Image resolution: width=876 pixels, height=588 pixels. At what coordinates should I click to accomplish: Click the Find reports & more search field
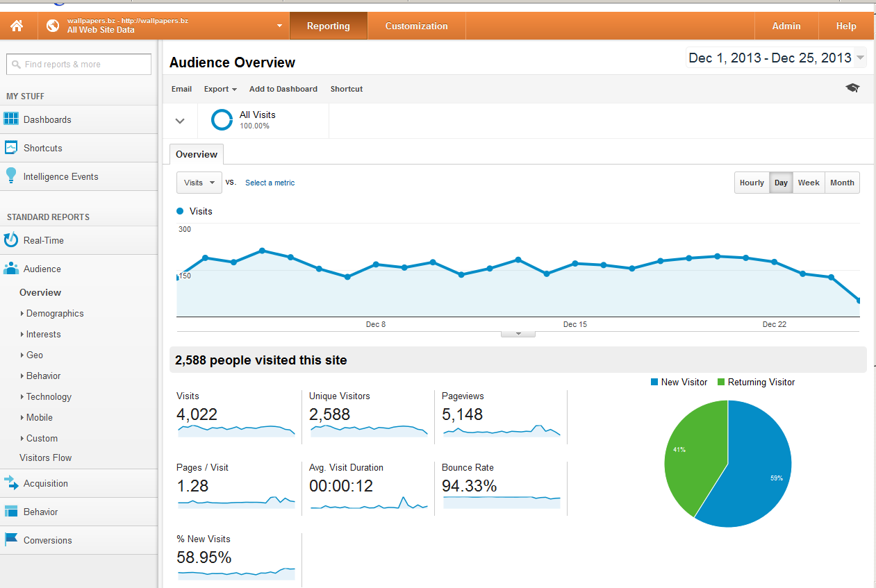click(78, 64)
